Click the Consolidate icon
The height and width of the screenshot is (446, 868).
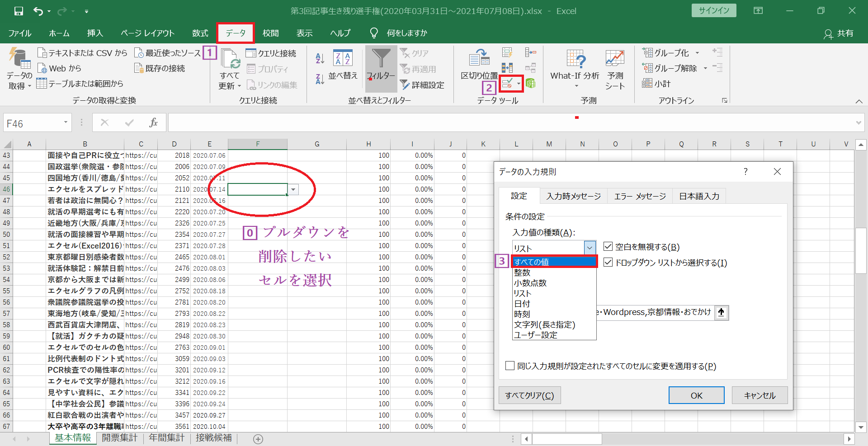pos(530,52)
